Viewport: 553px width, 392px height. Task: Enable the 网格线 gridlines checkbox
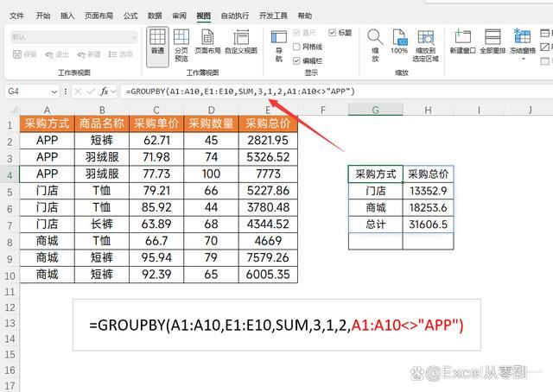tap(296, 47)
